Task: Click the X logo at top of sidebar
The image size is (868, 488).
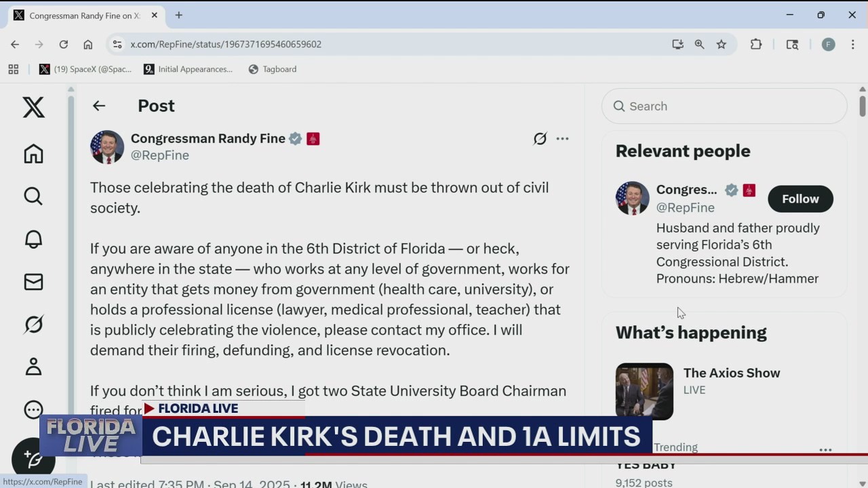Action: [33, 107]
